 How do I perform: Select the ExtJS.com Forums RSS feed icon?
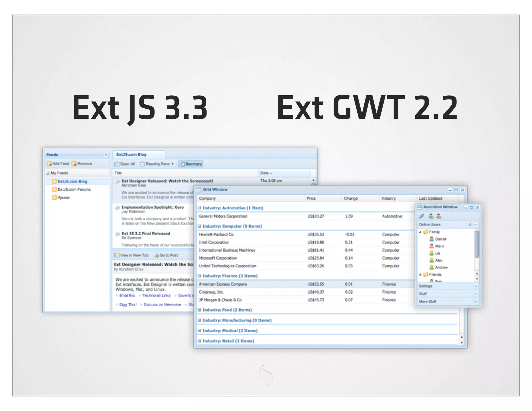(x=54, y=189)
